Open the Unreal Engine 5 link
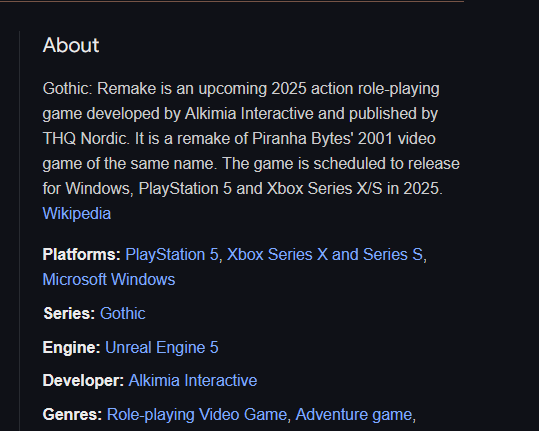Image resolution: width=539 pixels, height=431 pixels. (x=162, y=347)
